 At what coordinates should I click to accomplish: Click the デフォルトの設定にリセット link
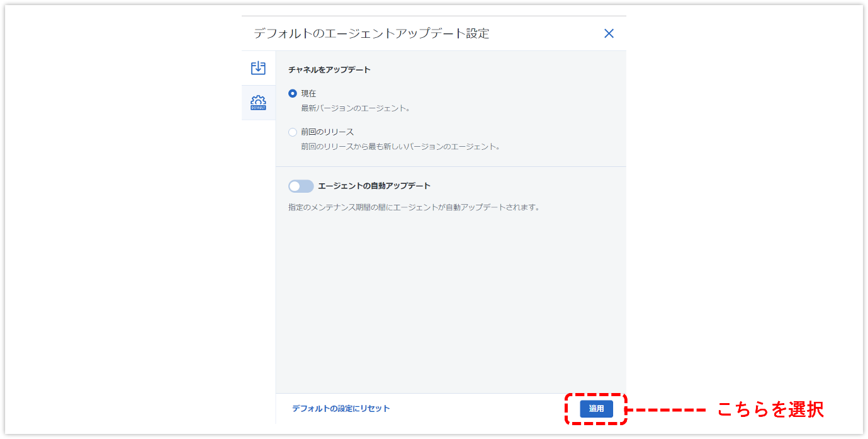tap(341, 409)
